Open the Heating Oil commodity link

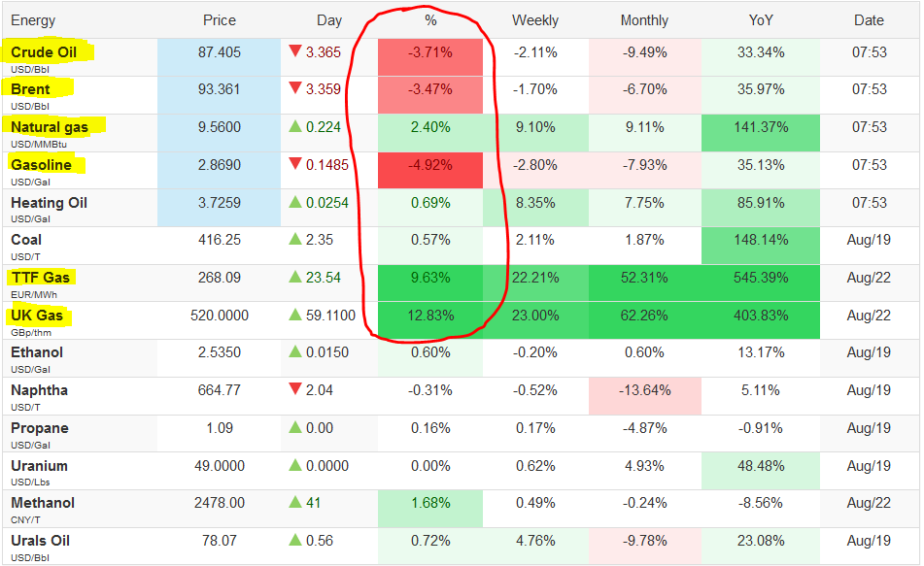click(49, 203)
